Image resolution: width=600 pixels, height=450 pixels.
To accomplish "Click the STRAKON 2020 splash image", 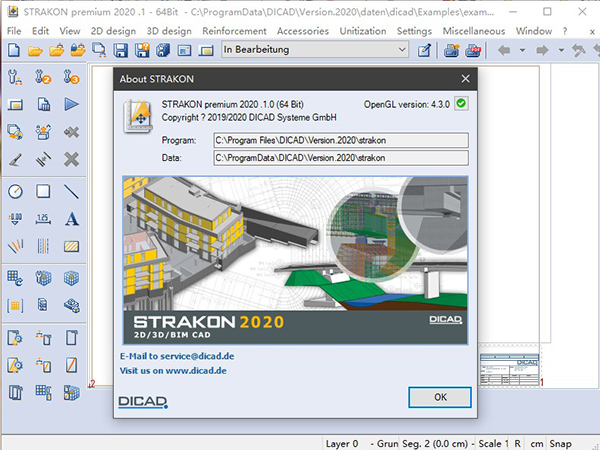I will coord(295,260).
